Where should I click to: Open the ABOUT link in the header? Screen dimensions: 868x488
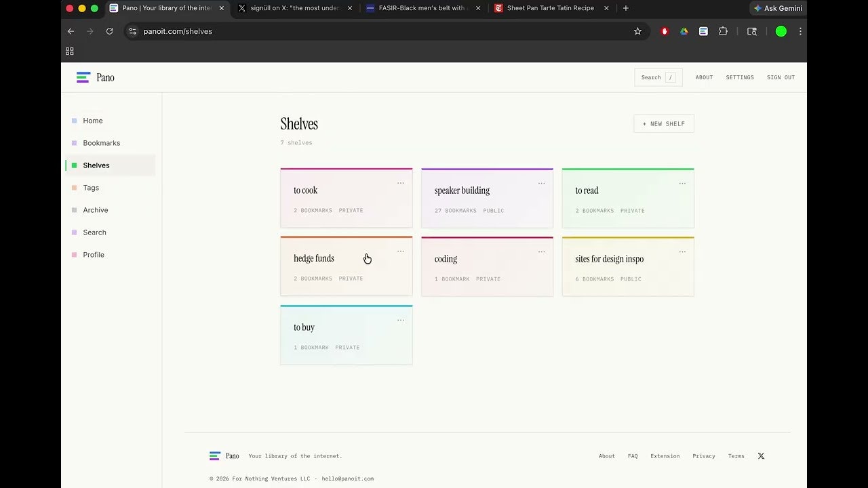[704, 77]
